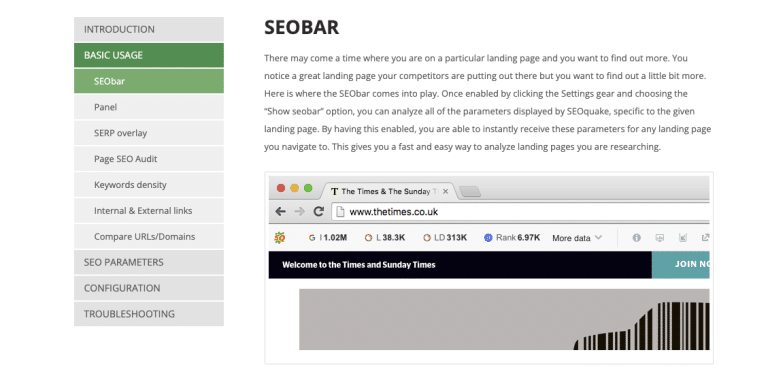Click the SEOquake logo icon in the SEObar
The image size is (768, 378).
coord(280,238)
